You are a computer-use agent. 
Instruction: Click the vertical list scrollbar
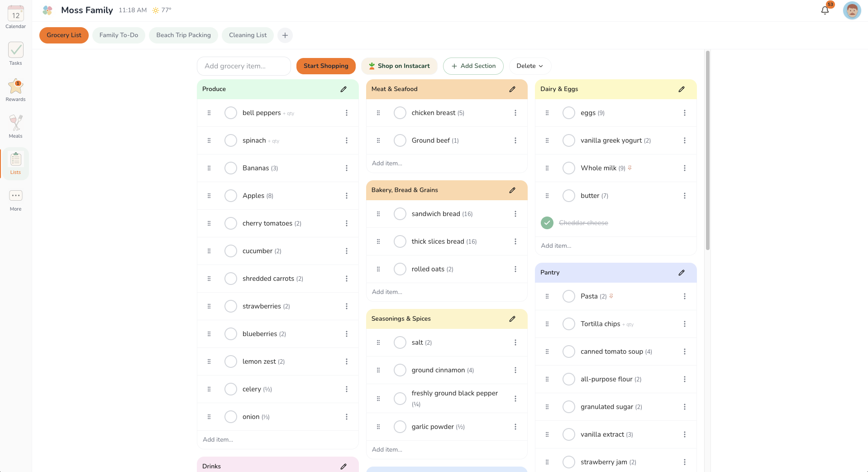coord(708,150)
